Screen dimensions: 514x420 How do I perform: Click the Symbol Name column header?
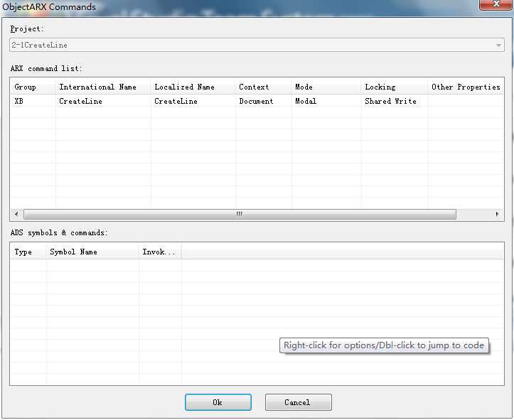pyautogui.click(x=92, y=252)
